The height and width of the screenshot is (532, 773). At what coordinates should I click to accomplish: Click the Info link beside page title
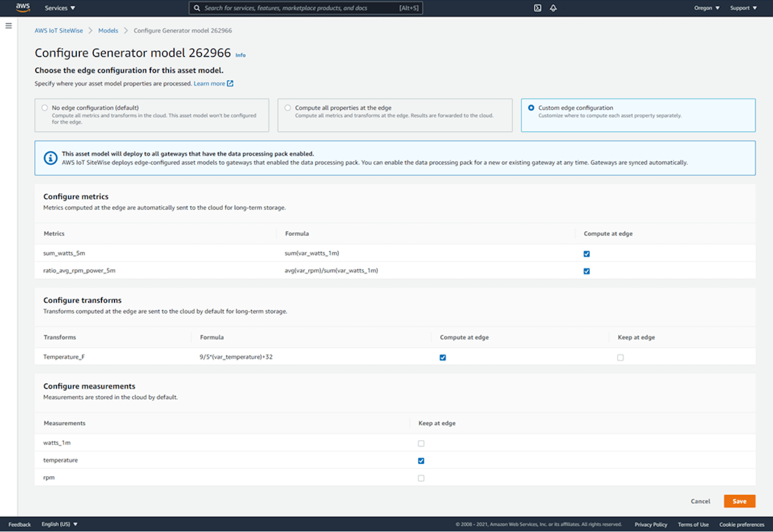pyautogui.click(x=241, y=55)
